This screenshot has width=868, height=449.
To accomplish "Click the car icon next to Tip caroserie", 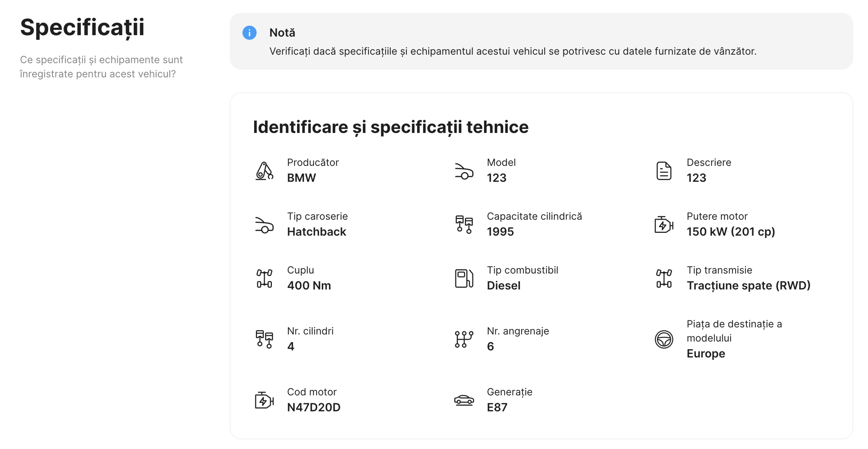I will click(x=264, y=225).
